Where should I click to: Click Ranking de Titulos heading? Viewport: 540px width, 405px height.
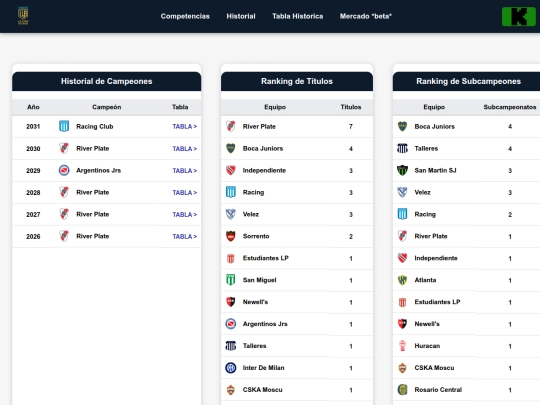click(x=297, y=81)
